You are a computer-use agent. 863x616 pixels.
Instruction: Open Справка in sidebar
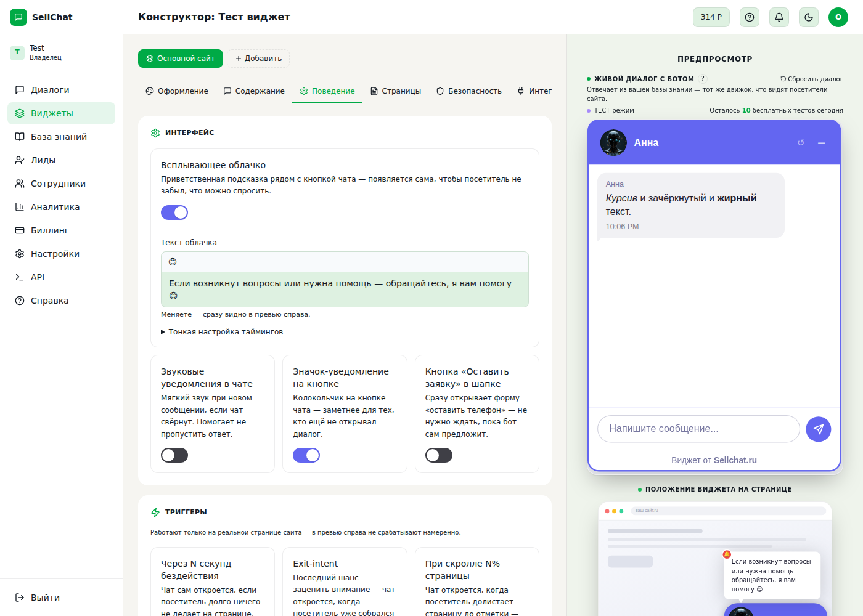pyautogui.click(x=61, y=301)
